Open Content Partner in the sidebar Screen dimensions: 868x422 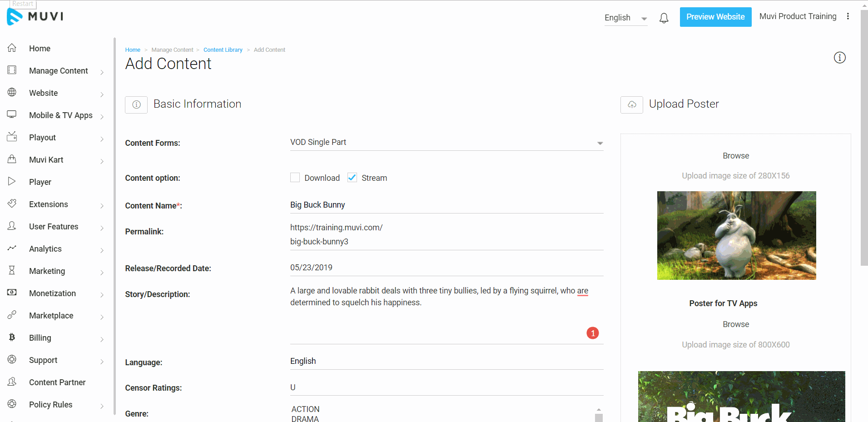[x=57, y=382]
